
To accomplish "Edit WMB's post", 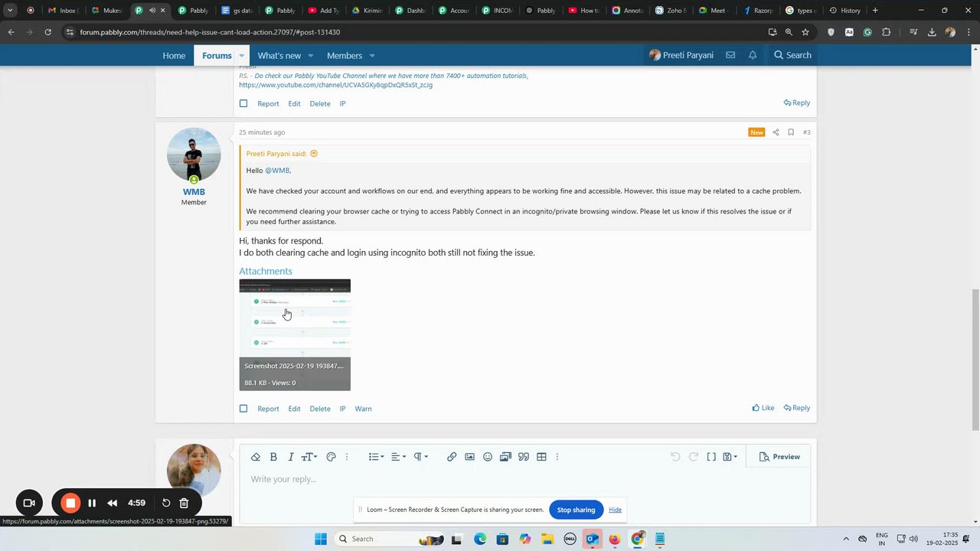I will (x=294, y=409).
